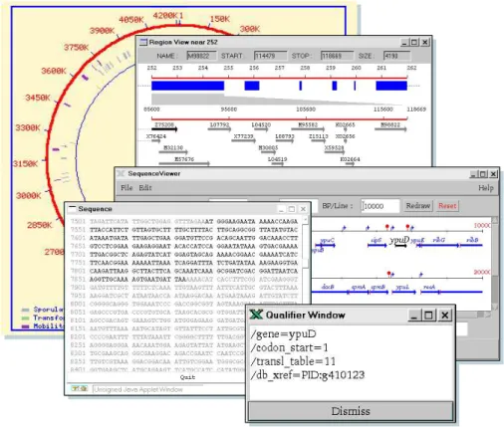Click the START field in Region View
The width and height of the screenshot is (504, 427).
(x=270, y=56)
